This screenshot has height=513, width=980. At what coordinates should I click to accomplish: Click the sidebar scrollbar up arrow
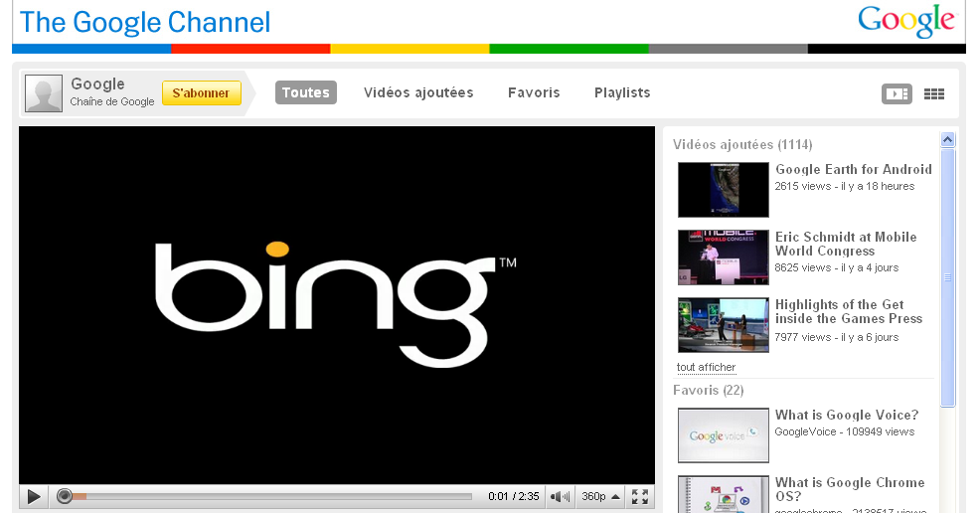947,140
